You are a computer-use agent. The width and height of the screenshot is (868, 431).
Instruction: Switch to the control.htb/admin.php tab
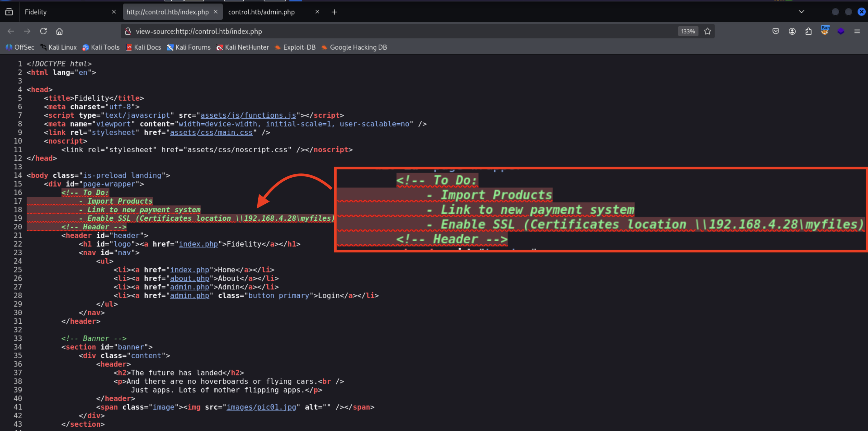(261, 12)
